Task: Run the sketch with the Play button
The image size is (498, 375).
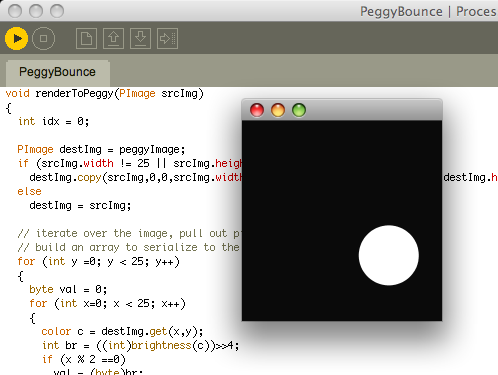Action: (16, 39)
